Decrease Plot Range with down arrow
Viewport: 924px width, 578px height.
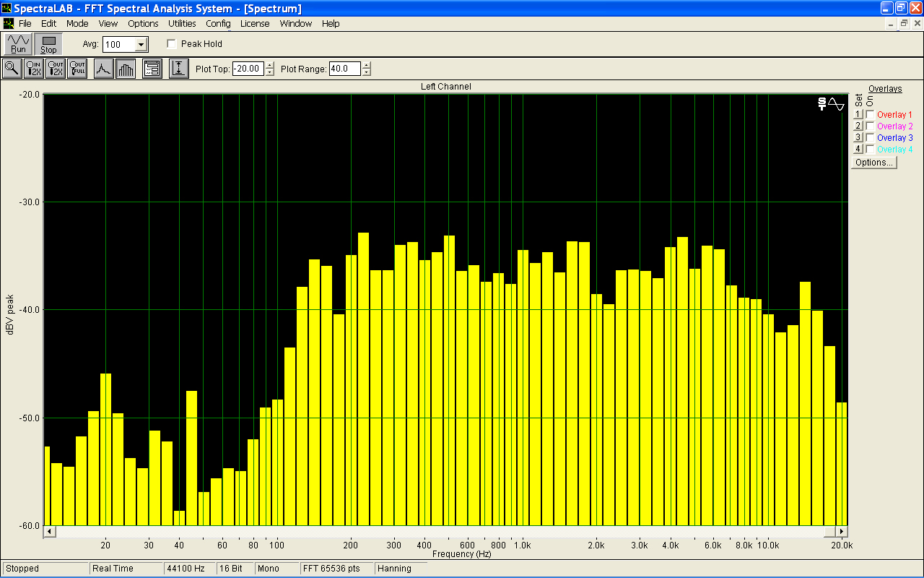pyautogui.click(x=367, y=72)
